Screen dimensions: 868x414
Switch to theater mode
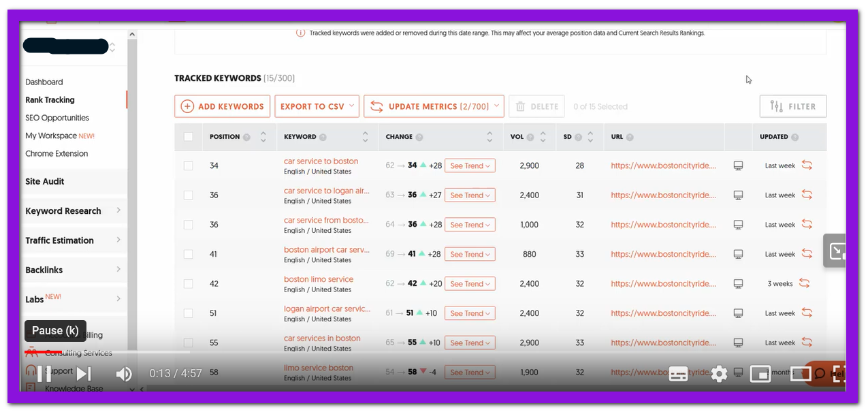pos(801,374)
